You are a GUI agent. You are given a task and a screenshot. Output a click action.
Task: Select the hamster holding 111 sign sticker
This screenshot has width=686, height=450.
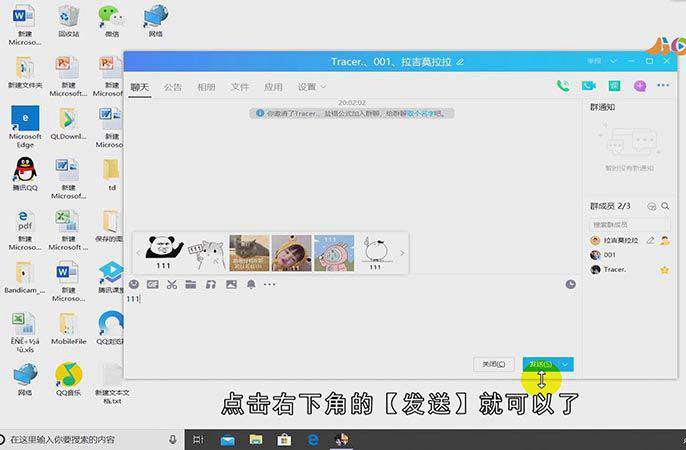(206, 254)
